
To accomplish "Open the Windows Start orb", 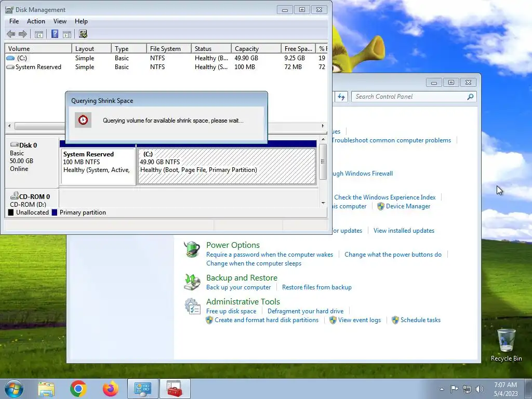I will coord(14,389).
